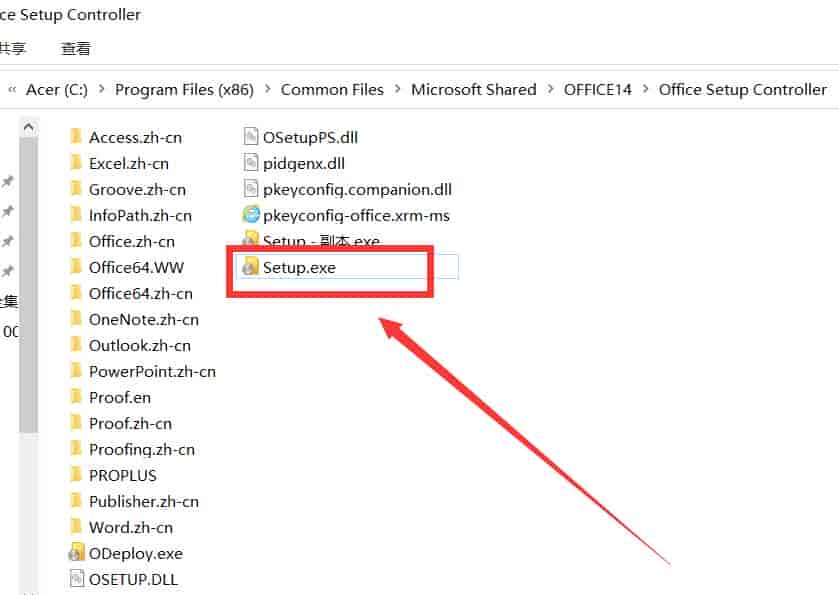Viewport: 839px width, 595px height.
Task: Expand chevron after Program Files (x86)
Action: (268, 89)
